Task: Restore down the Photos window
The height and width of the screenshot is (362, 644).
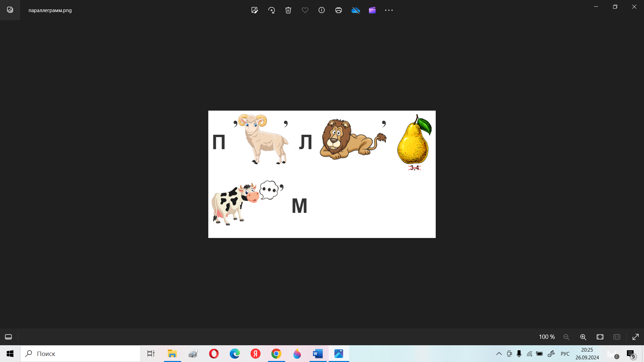Action: [x=615, y=7]
